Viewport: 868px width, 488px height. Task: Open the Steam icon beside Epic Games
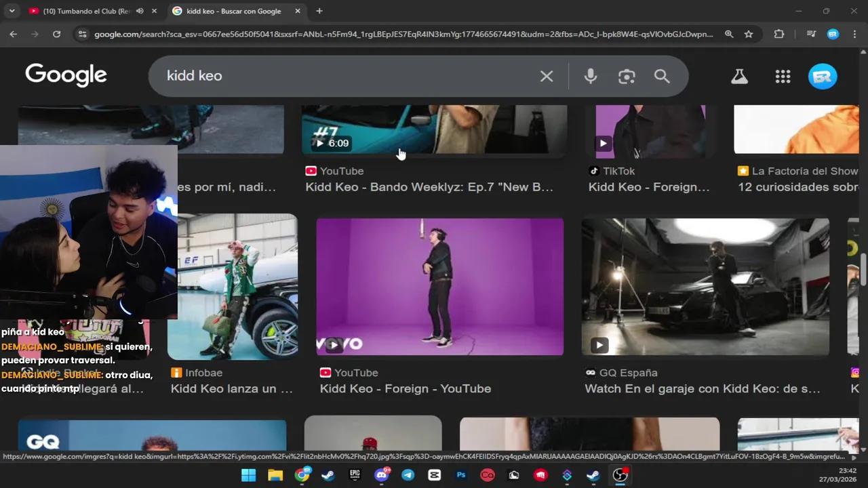328,475
